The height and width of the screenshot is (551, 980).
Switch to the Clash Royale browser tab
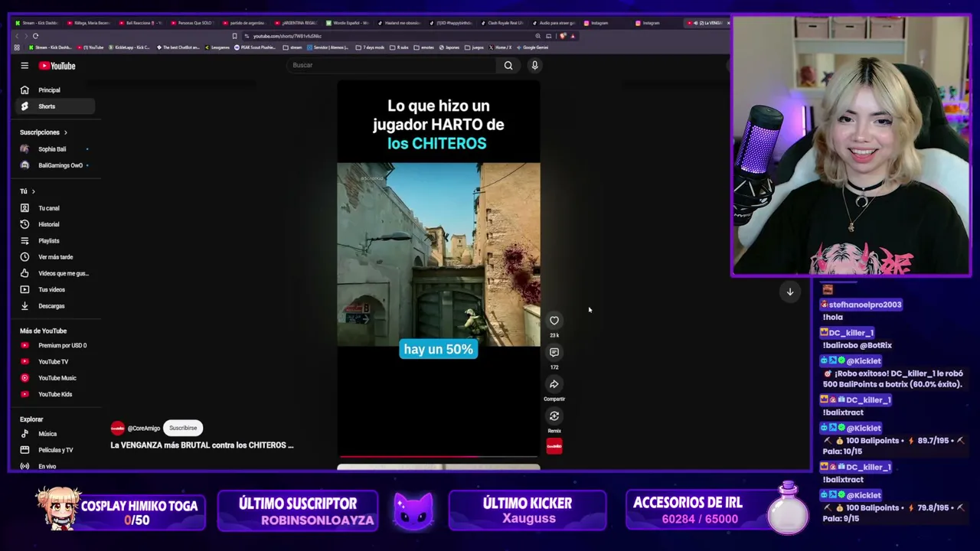(501, 23)
